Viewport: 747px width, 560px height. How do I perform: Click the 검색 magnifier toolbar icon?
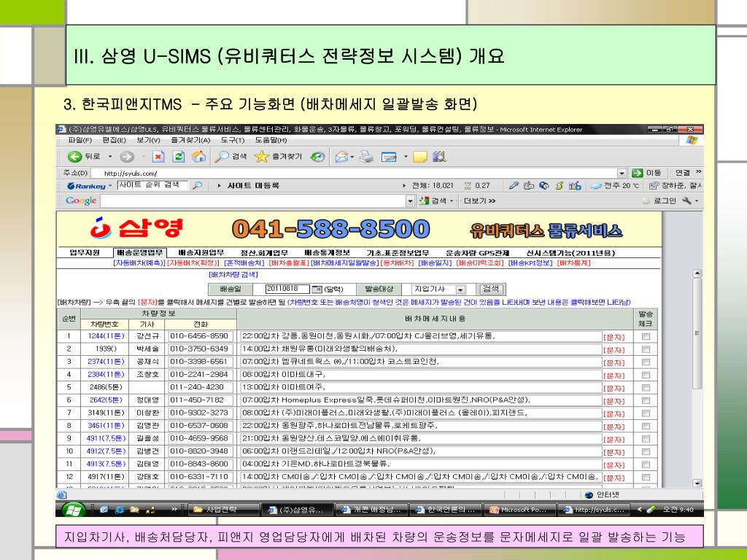pyautogui.click(x=222, y=157)
